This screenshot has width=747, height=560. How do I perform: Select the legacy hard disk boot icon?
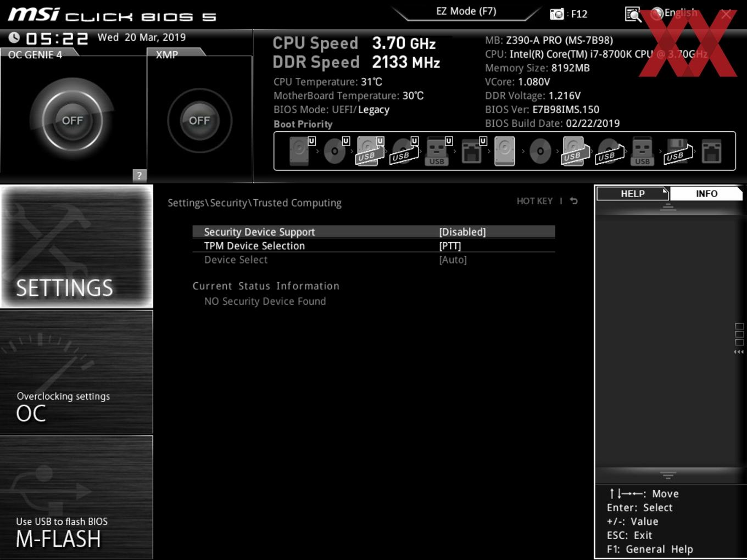[x=505, y=150]
